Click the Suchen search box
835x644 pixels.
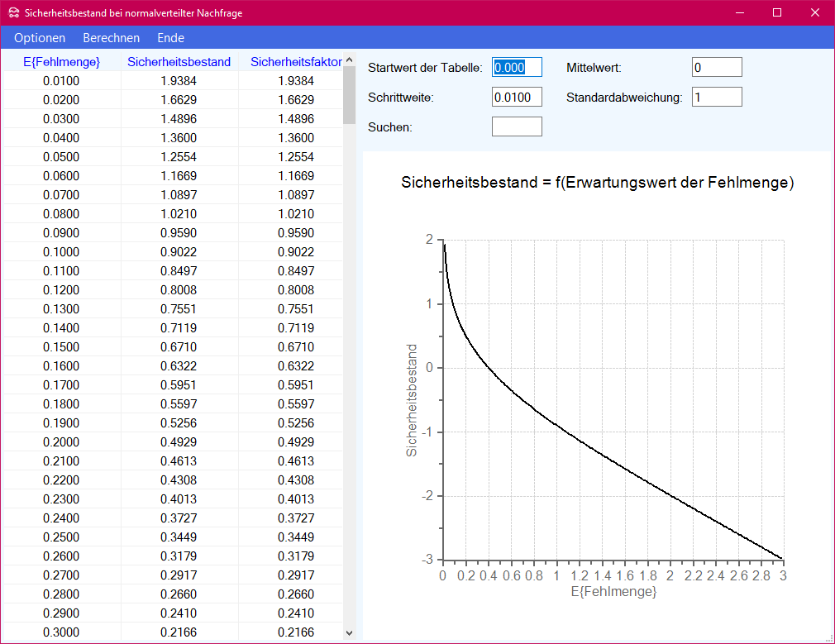pos(517,126)
